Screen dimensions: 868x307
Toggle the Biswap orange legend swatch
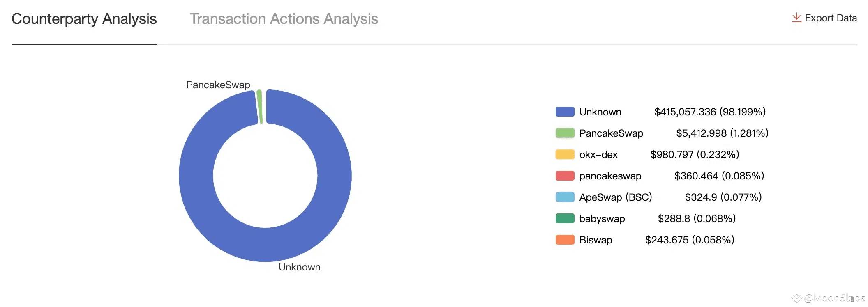click(x=565, y=240)
